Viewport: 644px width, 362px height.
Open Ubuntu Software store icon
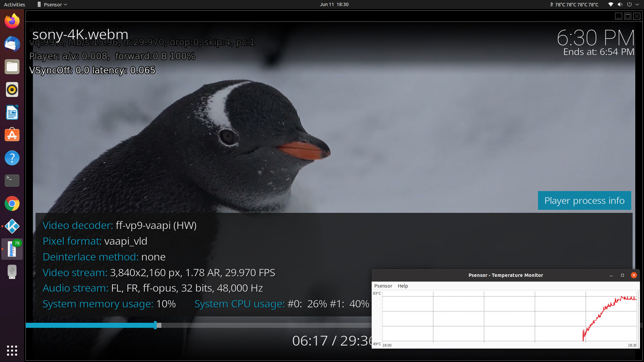coord(12,135)
